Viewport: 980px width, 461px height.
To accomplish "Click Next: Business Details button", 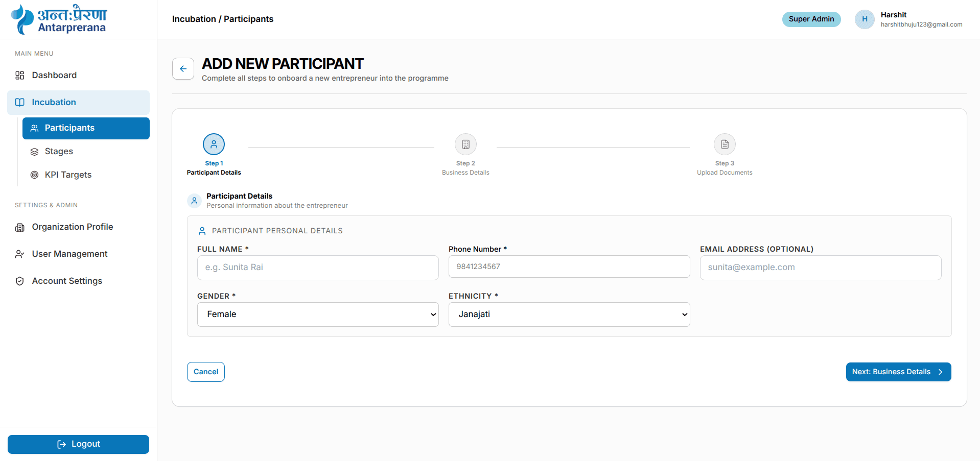I will pyautogui.click(x=898, y=372).
